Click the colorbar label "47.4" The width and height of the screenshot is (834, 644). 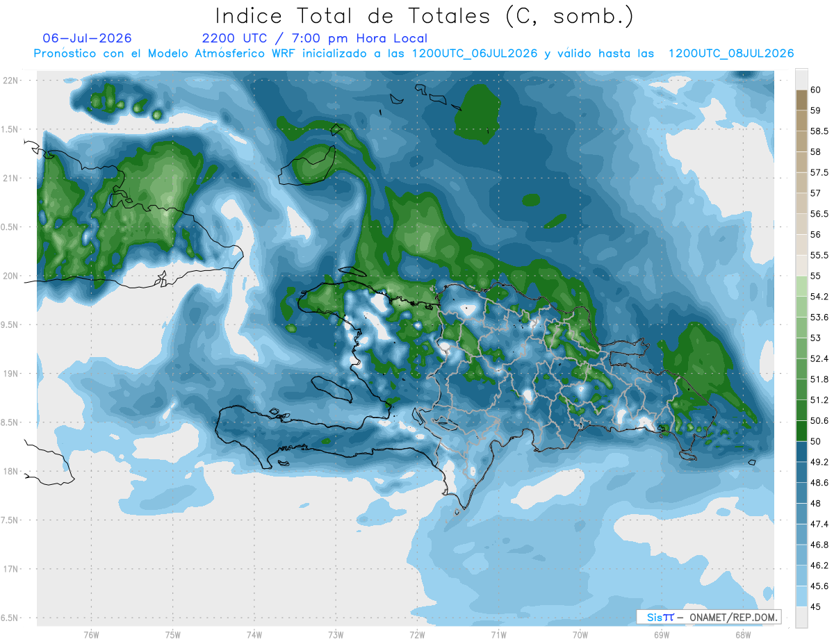tap(819, 524)
